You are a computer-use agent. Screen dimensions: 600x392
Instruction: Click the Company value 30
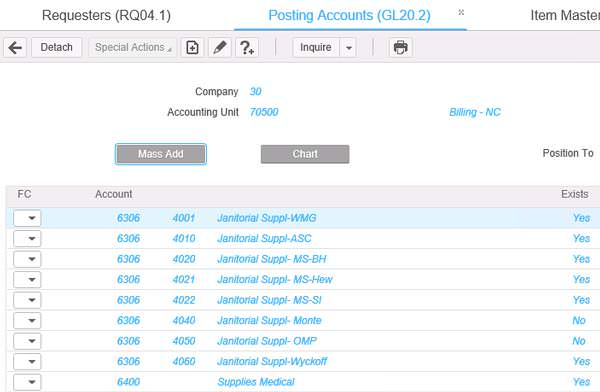[255, 91]
